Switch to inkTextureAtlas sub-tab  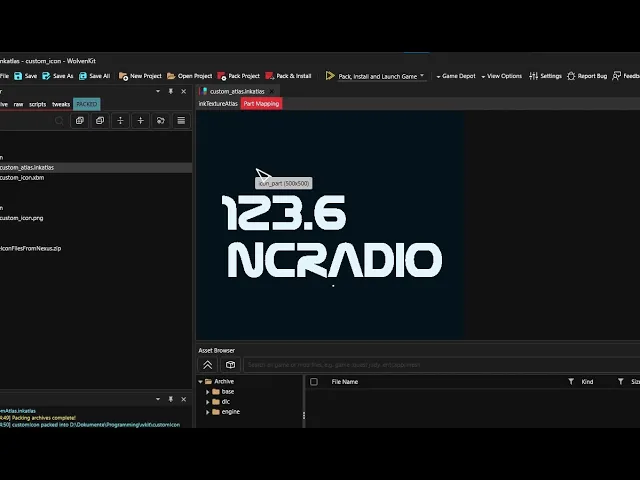coord(218,104)
